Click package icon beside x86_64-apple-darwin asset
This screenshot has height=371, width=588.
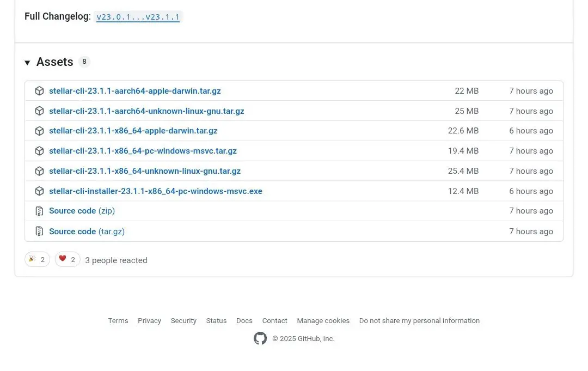[x=39, y=131]
